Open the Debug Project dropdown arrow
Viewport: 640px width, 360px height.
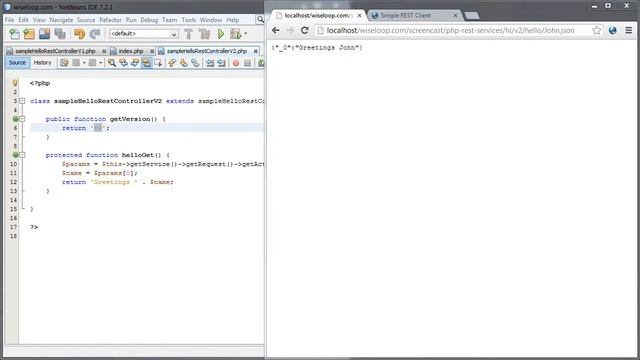pyautogui.click(x=246, y=34)
